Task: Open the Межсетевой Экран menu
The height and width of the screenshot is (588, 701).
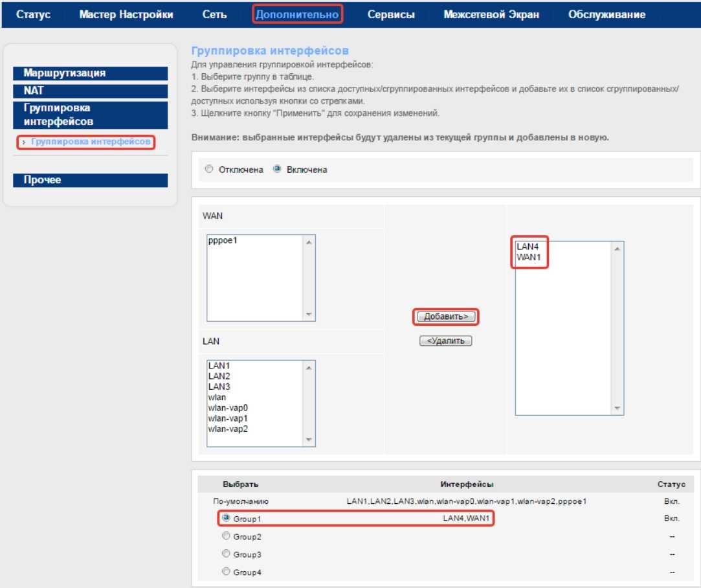Action: (491, 14)
